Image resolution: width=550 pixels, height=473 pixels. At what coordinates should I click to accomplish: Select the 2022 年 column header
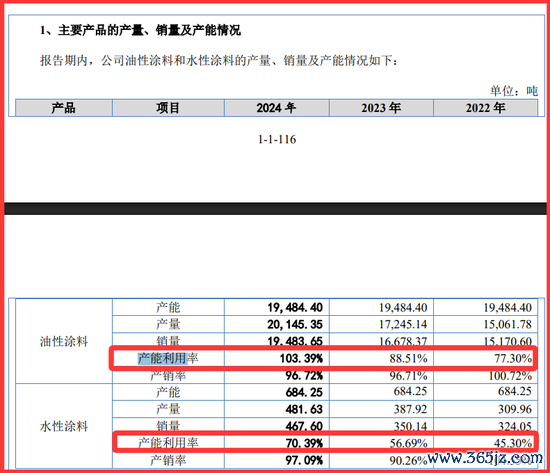point(485,108)
